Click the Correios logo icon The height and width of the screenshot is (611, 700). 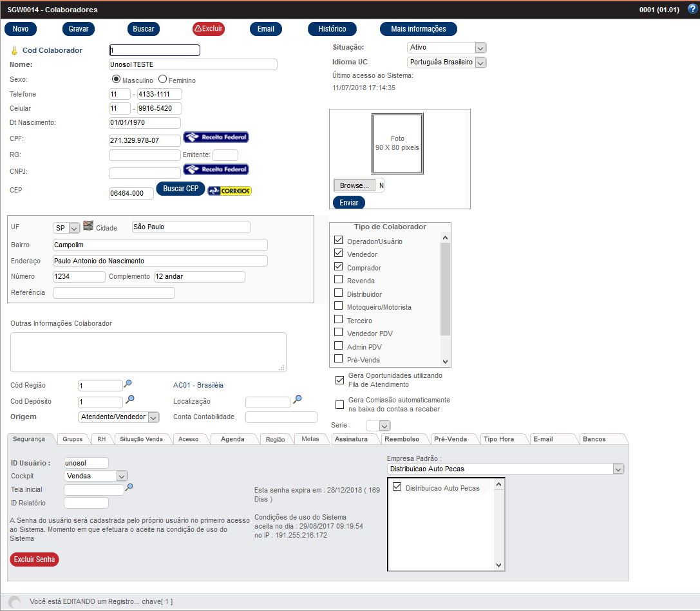pos(230,191)
